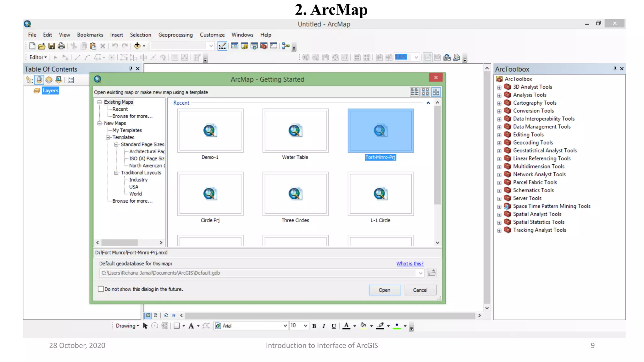Open Table of Contents Options icon

pyautogui.click(x=71, y=80)
